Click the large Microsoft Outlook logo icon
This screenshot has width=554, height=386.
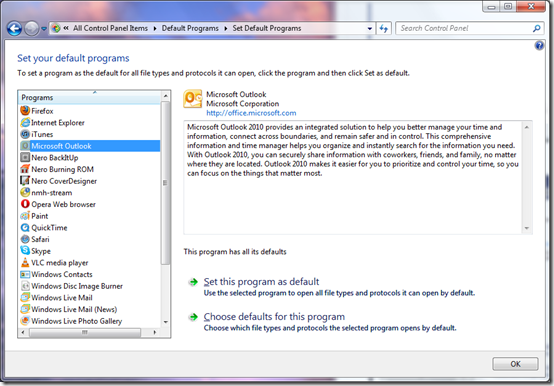click(x=193, y=99)
